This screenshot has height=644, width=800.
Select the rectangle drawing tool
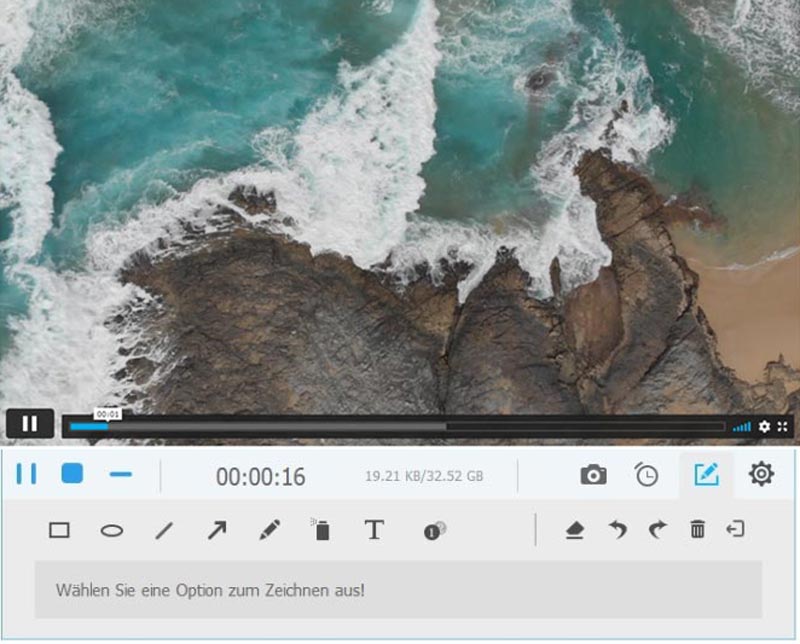pyautogui.click(x=59, y=530)
